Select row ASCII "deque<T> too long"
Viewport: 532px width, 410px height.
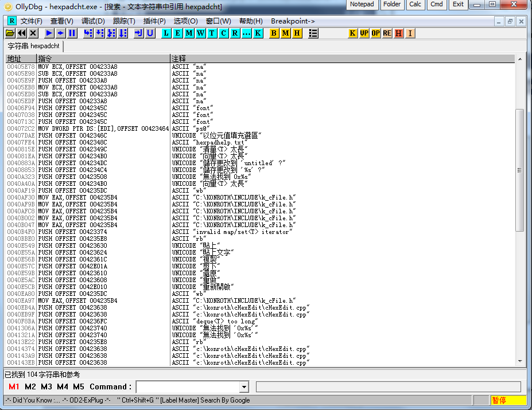click(260, 321)
